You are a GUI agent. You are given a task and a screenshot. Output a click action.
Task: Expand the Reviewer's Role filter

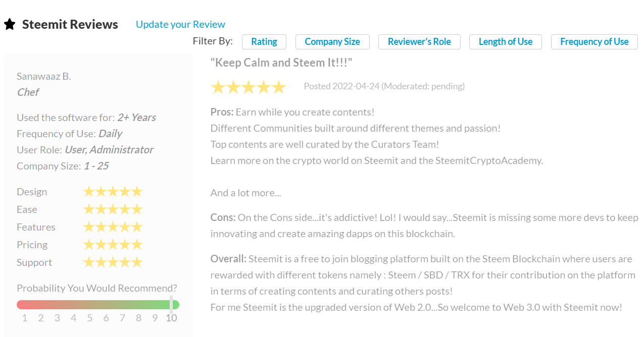(x=419, y=42)
